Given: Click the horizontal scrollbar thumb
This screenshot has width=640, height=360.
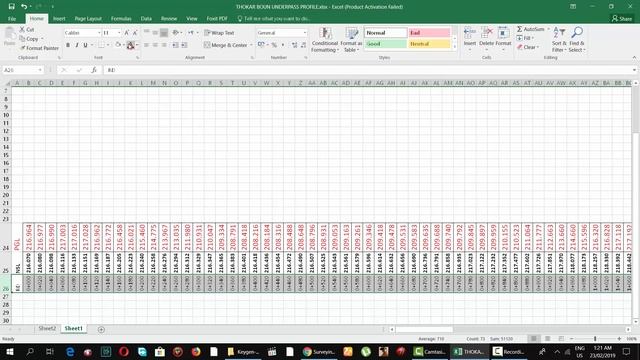Looking at the screenshot, I should click(424, 329).
